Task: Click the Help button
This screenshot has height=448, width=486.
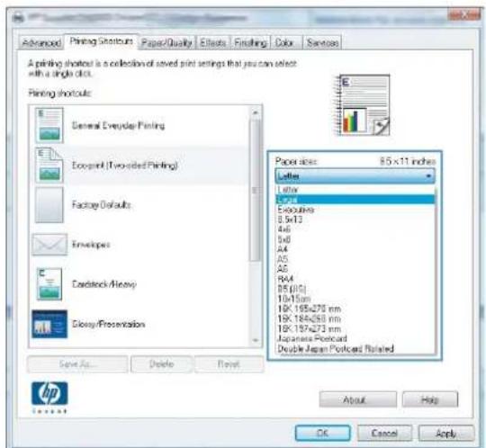Action: 430,399
